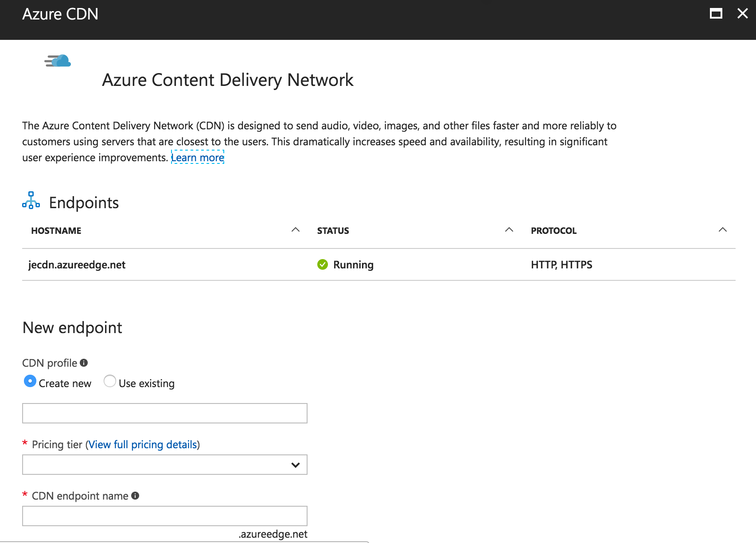This screenshot has height=543, width=756.
Task: Open the Learn more link
Action: tap(198, 157)
